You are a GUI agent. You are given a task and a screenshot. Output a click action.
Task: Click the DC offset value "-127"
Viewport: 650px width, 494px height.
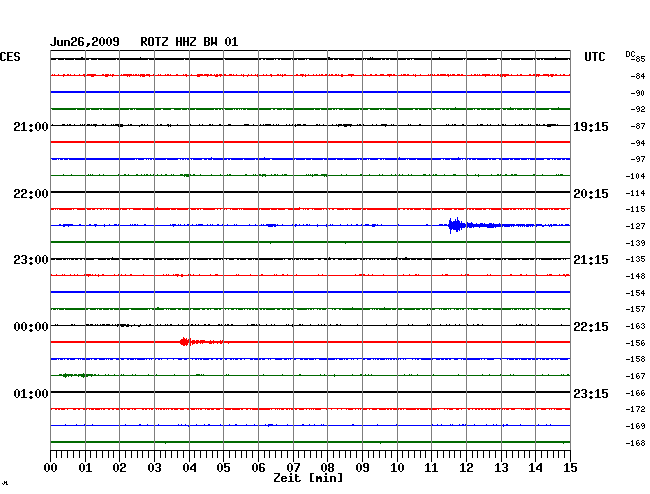pos(635,226)
